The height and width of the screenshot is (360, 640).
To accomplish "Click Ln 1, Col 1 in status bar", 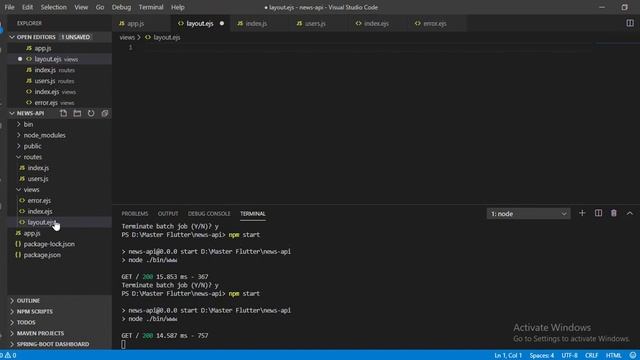I will tap(508, 355).
